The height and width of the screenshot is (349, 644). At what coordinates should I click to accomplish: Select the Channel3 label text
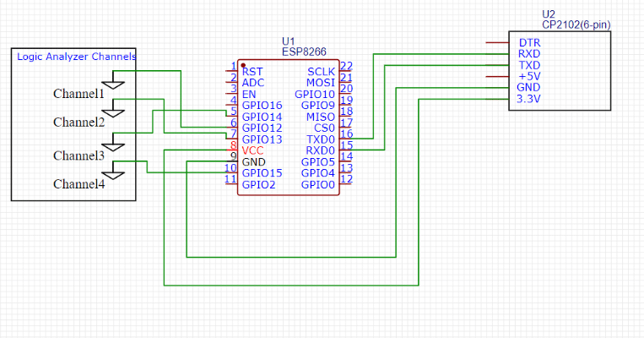tap(78, 155)
